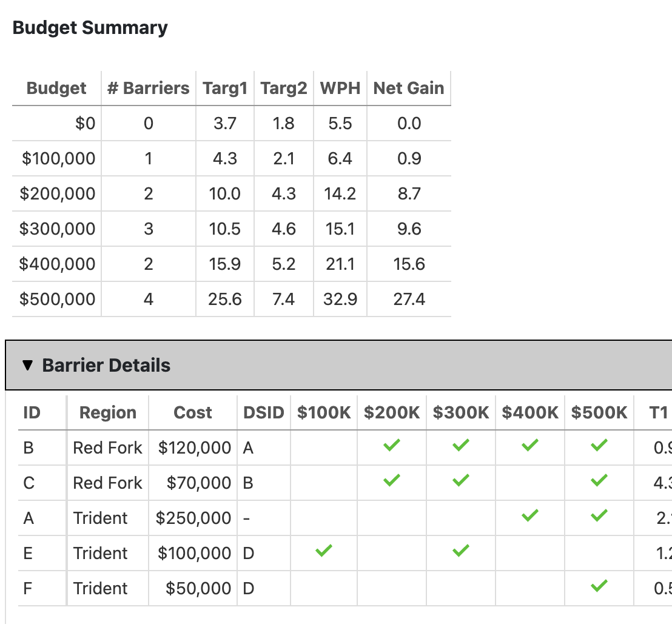Collapse the Barrier Details section triangle
The image size is (672, 627).
pos(27,365)
